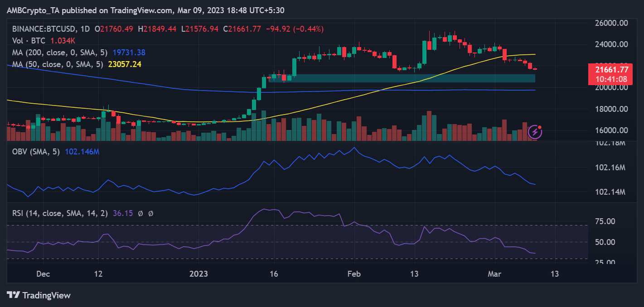Select 'Dec' on the time axis
The width and height of the screenshot is (644, 307).
click(43, 274)
